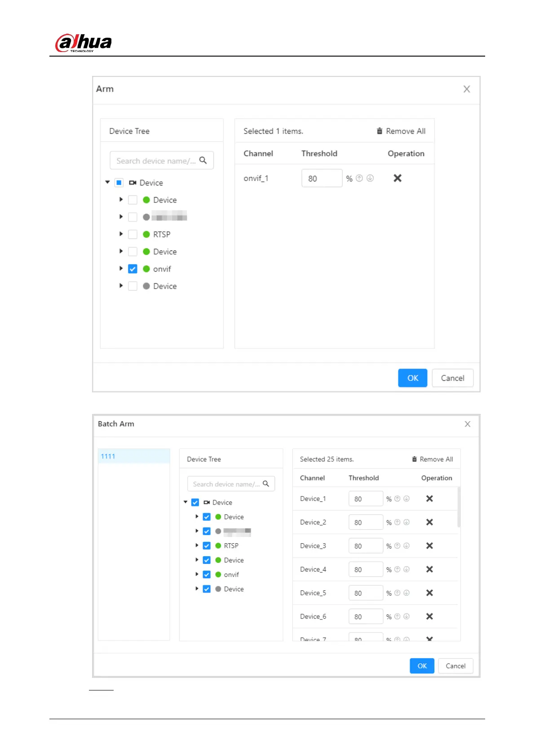Viewport: 535px width, 756px height.
Task: Select the 1111 item in Batch Arm list
Action: click(x=133, y=456)
